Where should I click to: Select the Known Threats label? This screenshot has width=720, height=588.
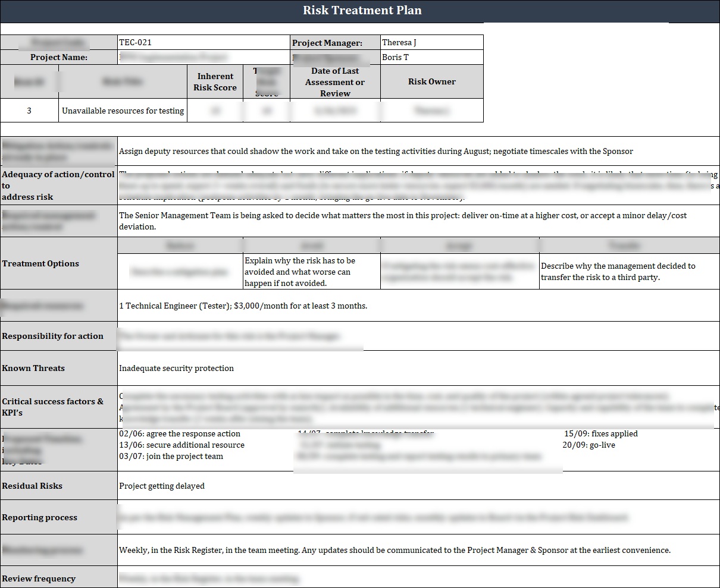click(x=59, y=368)
